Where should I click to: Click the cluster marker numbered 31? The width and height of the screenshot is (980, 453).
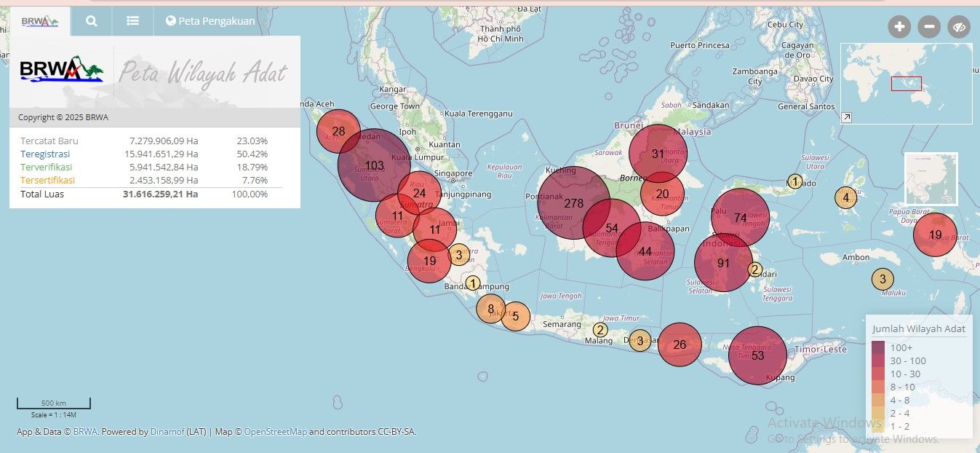658,154
